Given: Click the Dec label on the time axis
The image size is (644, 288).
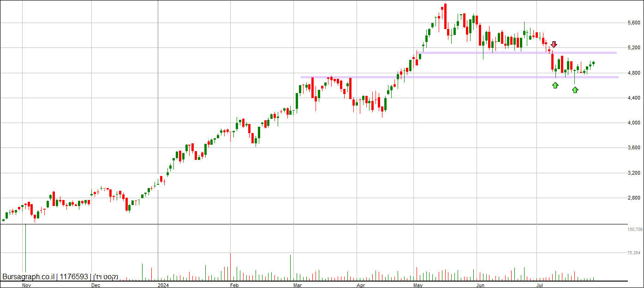Looking at the screenshot, I should tap(96, 285).
